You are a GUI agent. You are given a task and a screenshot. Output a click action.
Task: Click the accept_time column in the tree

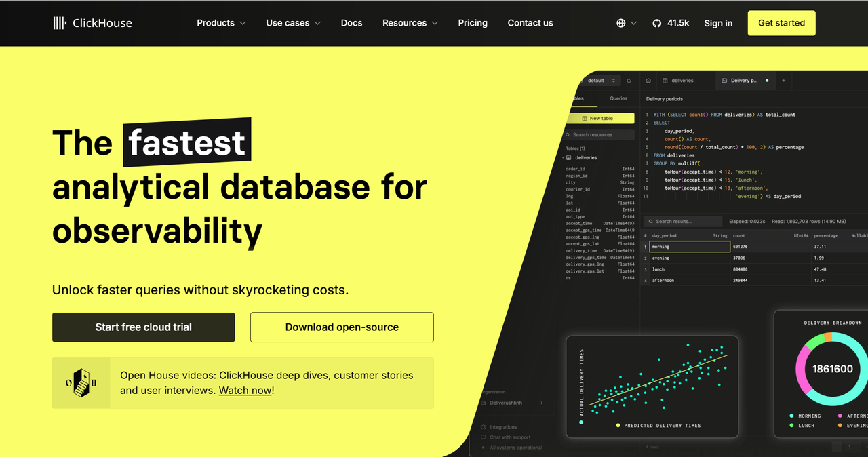[x=579, y=223]
